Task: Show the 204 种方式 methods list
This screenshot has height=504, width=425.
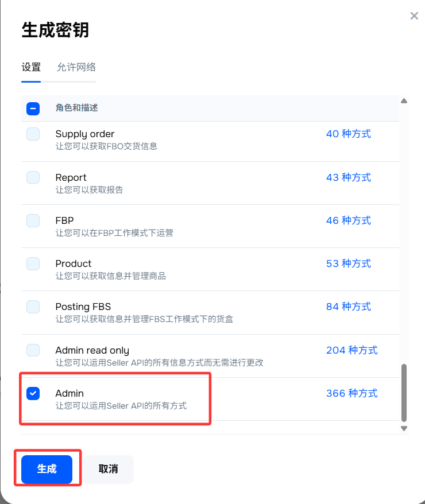Action: [x=351, y=350]
